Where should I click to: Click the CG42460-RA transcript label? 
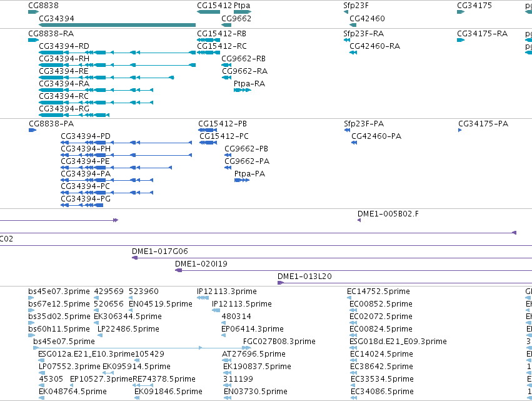375,46
